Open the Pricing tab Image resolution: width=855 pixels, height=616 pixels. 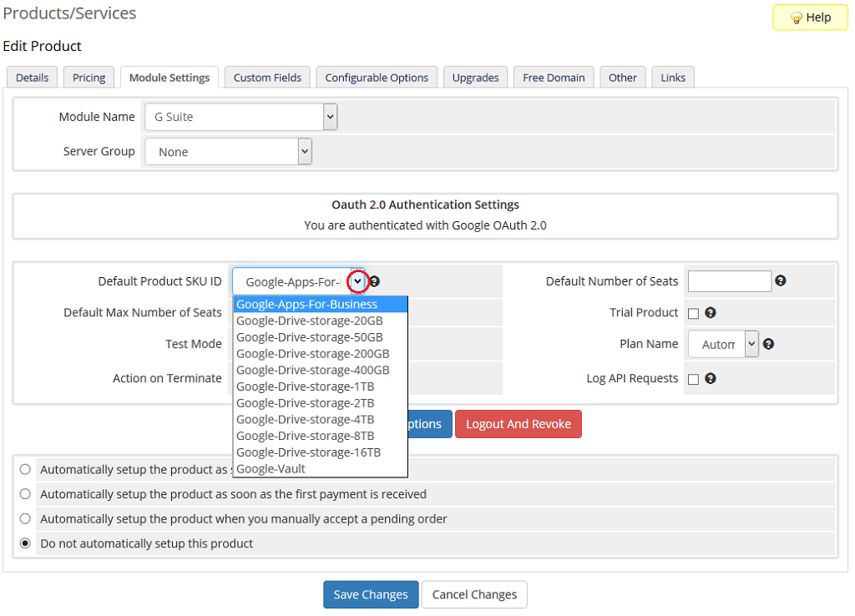click(89, 78)
